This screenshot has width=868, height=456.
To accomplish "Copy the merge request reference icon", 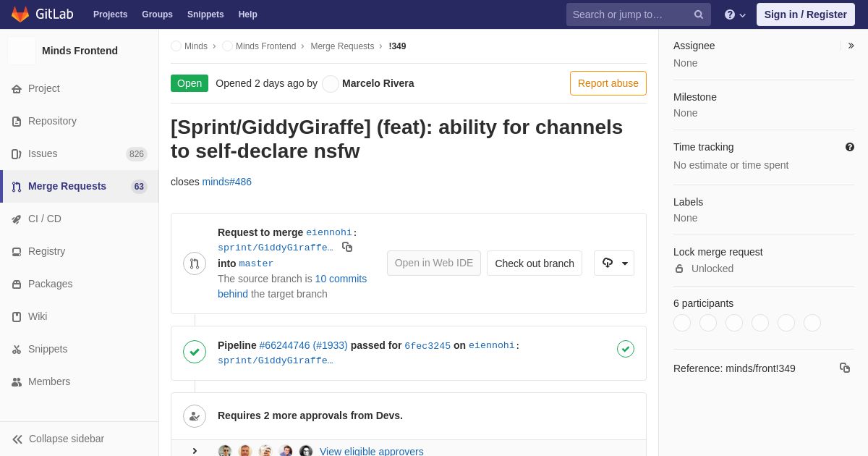I will pyautogui.click(x=845, y=368).
